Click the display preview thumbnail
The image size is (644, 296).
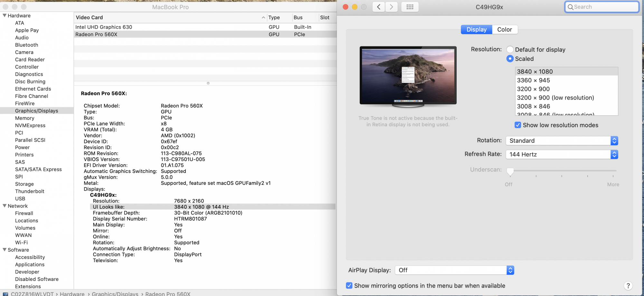pos(408,77)
